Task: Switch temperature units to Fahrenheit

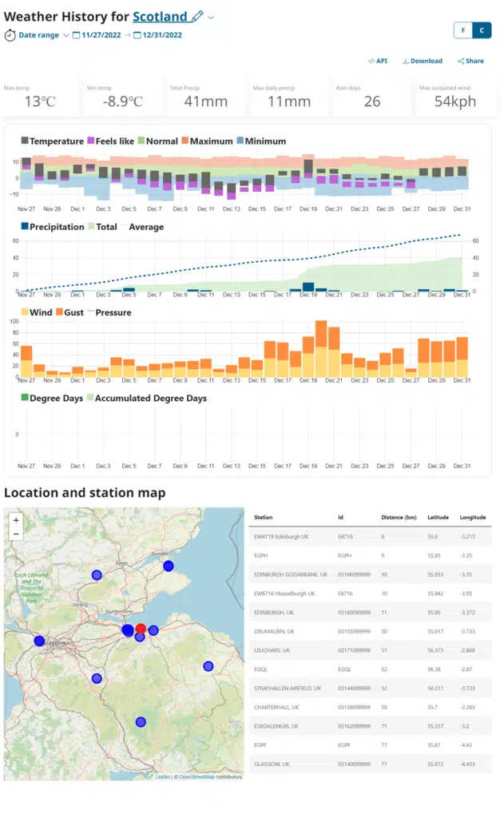Action: 462,30
